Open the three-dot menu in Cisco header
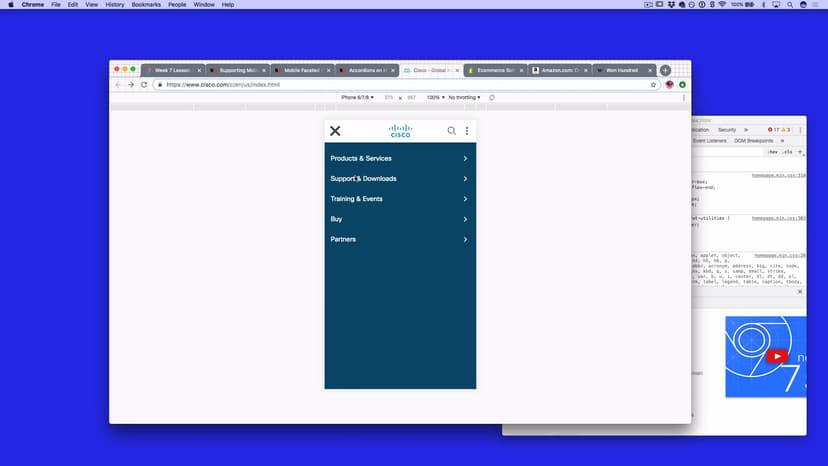The image size is (828, 466). pyautogui.click(x=466, y=131)
